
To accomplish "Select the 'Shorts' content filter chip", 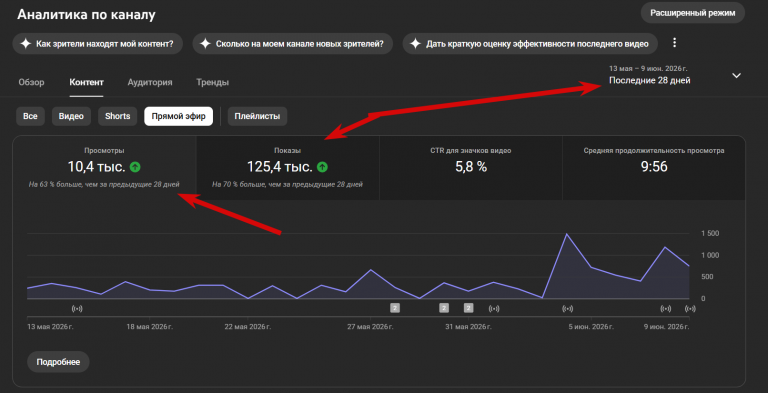I will click(x=118, y=117).
